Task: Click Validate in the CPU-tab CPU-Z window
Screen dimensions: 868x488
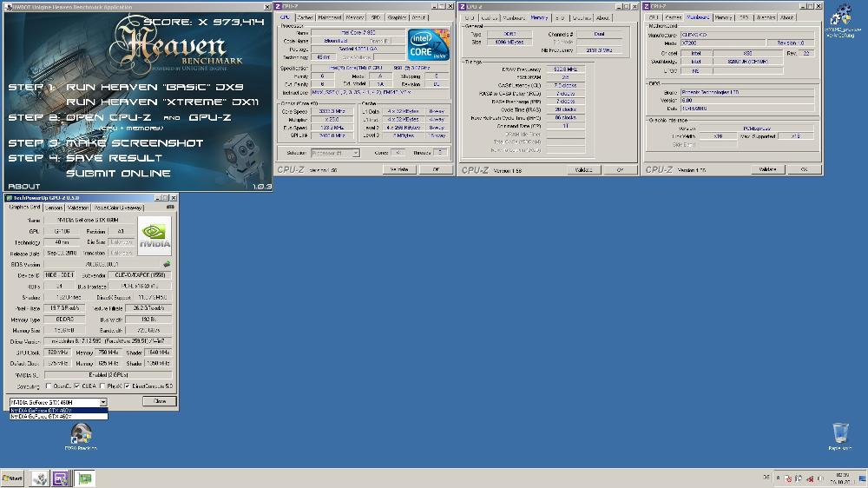Action: pos(399,169)
